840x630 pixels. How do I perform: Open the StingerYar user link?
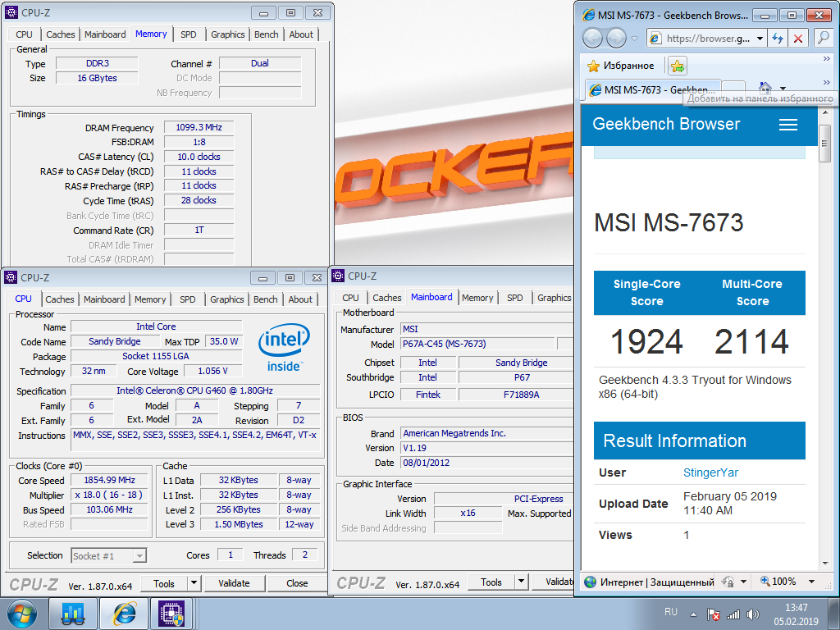tap(710, 472)
